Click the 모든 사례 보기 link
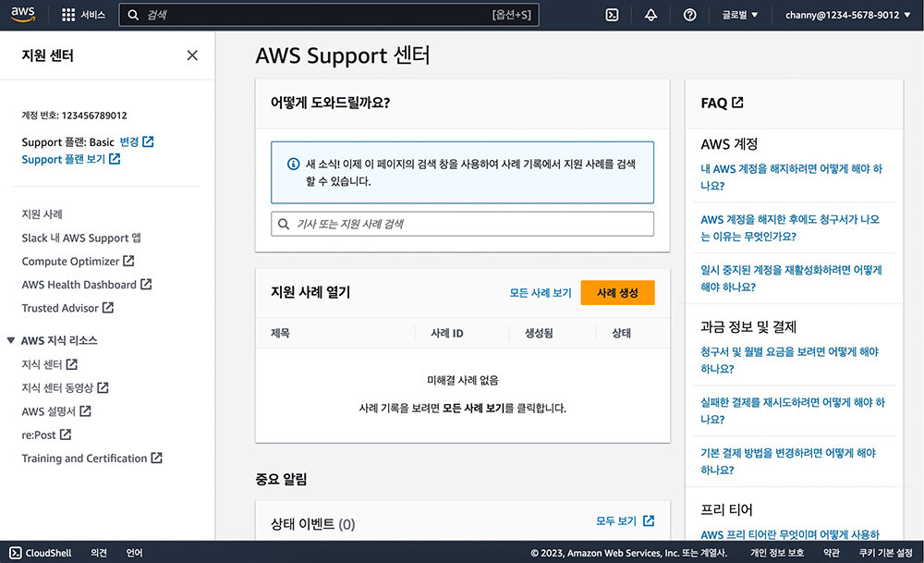Screen dimensions: 924x563 541,293
